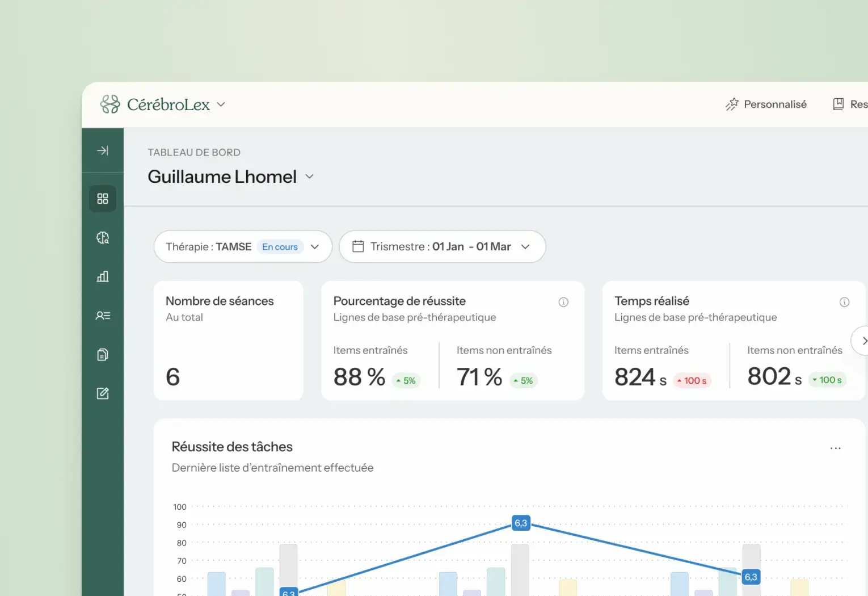Viewport: 868px width, 596px height.
Task: Click the En cours status badge
Action: click(280, 247)
